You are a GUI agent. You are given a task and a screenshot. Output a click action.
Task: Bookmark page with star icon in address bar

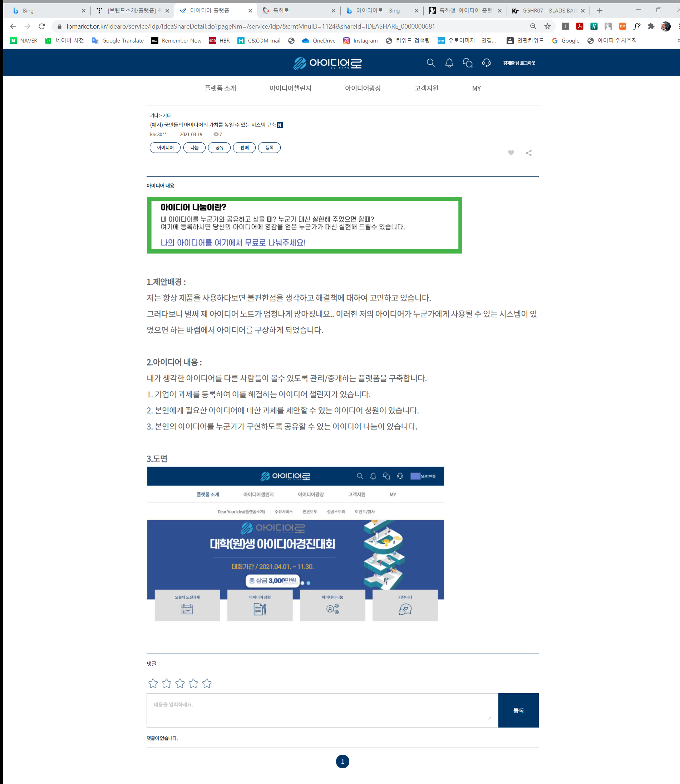click(547, 26)
